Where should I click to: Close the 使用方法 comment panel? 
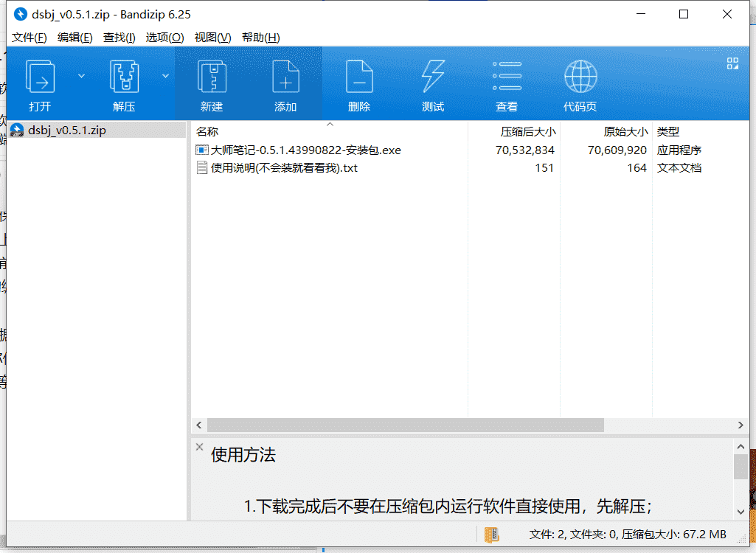[x=199, y=447]
